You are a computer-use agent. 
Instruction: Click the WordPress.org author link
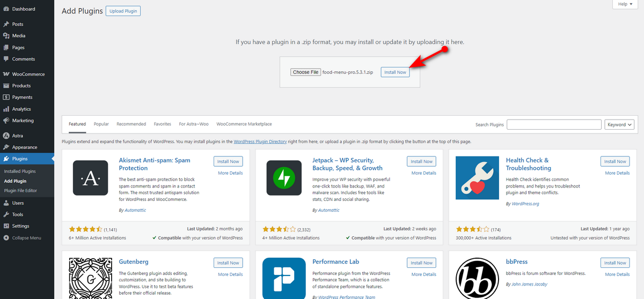525,204
